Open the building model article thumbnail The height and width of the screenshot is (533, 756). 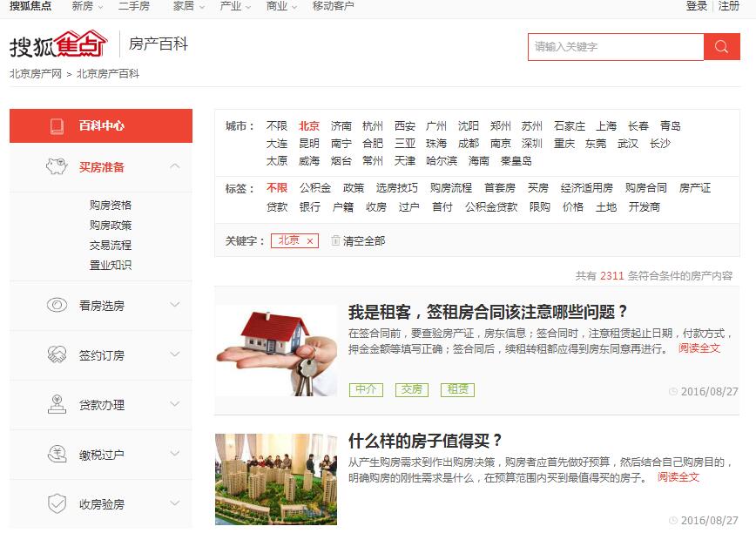[276, 480]
